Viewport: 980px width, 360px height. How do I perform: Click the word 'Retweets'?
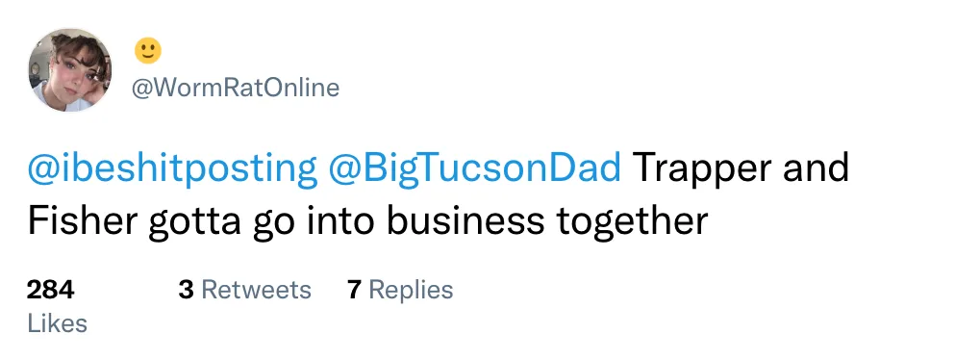coord(256,290)
